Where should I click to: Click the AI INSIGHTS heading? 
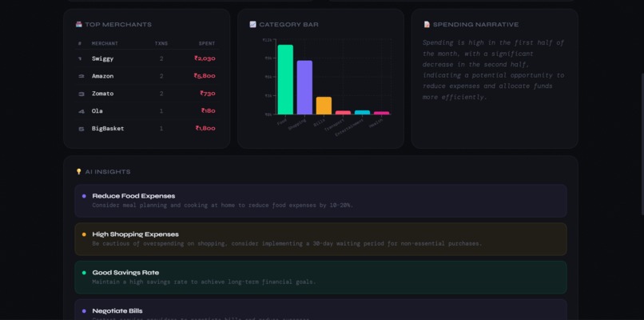[108, 172]
